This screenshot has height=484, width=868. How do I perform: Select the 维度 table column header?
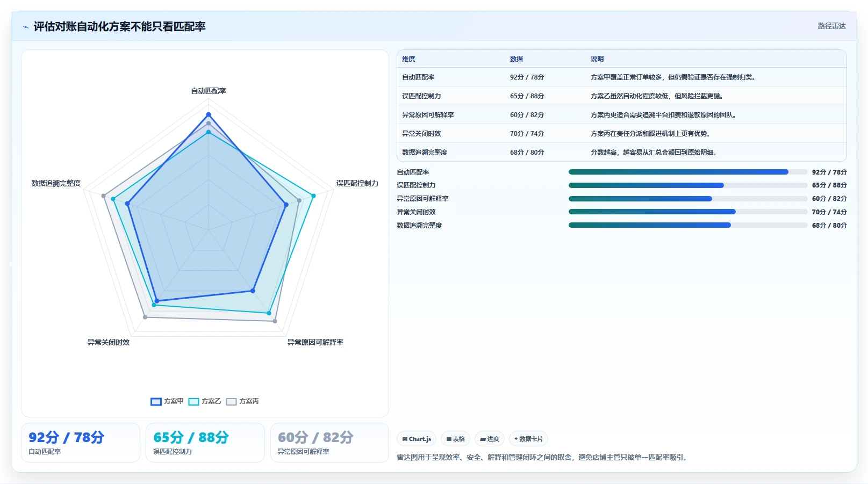pyautogui.click(x=408, y=59)
